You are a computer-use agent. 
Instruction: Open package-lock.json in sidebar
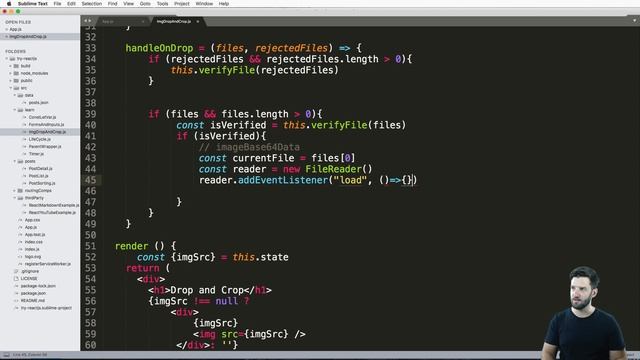click(x=38, y=286)
